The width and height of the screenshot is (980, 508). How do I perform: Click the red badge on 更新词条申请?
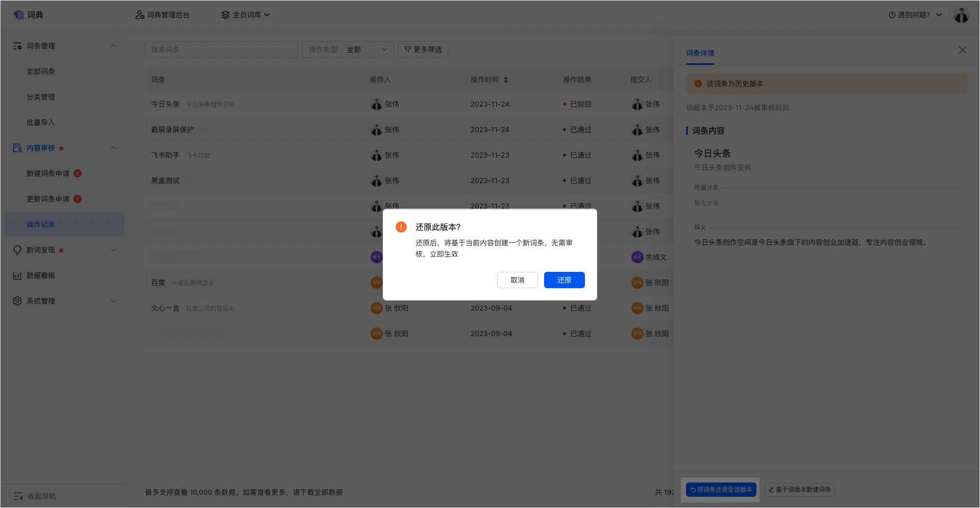(78, 199)
